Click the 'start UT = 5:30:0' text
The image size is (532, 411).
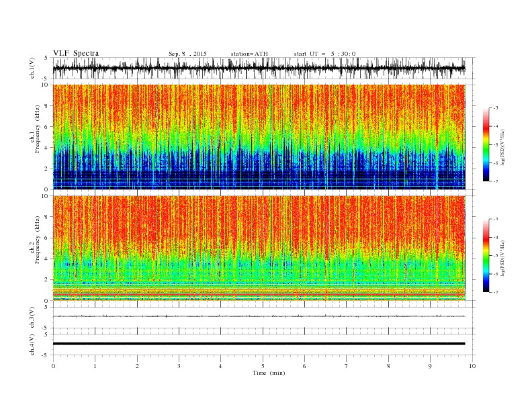(x=324, y=54)
